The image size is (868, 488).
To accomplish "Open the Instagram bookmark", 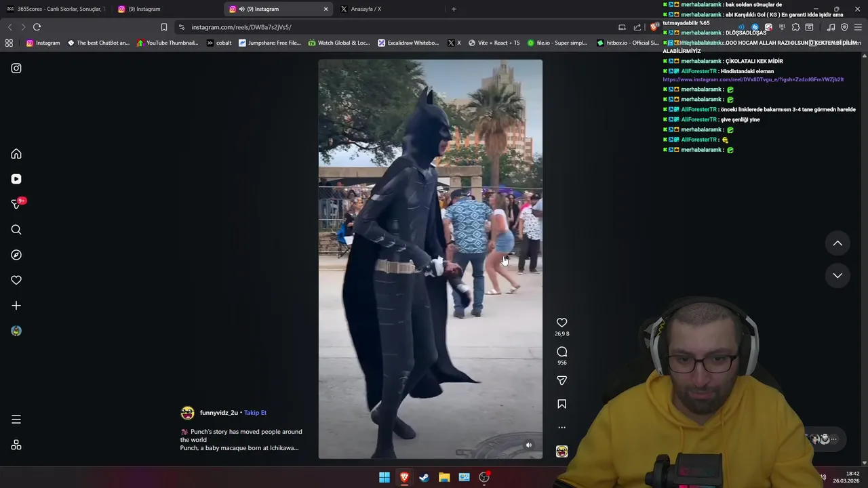I will click(43, 43).
